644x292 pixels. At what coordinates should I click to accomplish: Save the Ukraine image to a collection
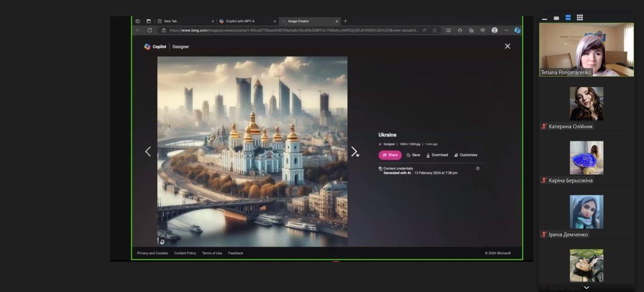[413, 155]
